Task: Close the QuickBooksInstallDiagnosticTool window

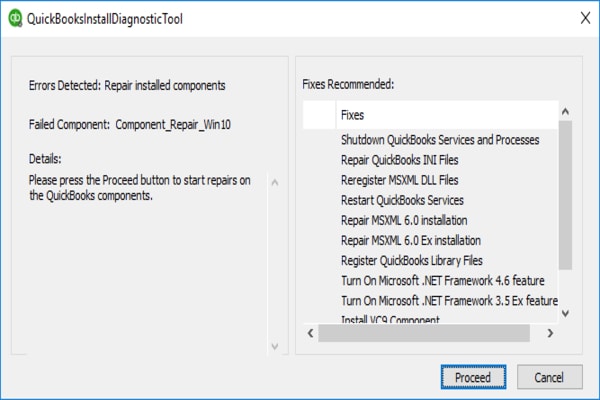Action: [585, 18]
